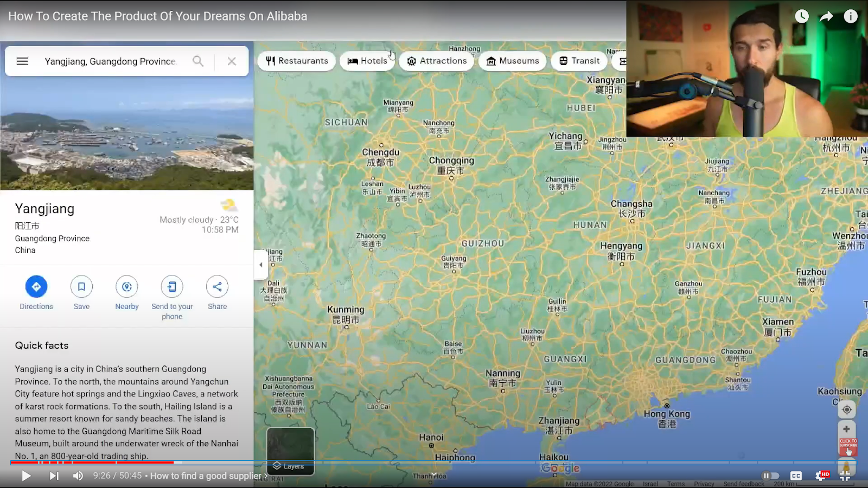Image resolution: width=868 pixels, height=488 pixels.
Task: Filter map by Restaurants
Action: point(297,61)
